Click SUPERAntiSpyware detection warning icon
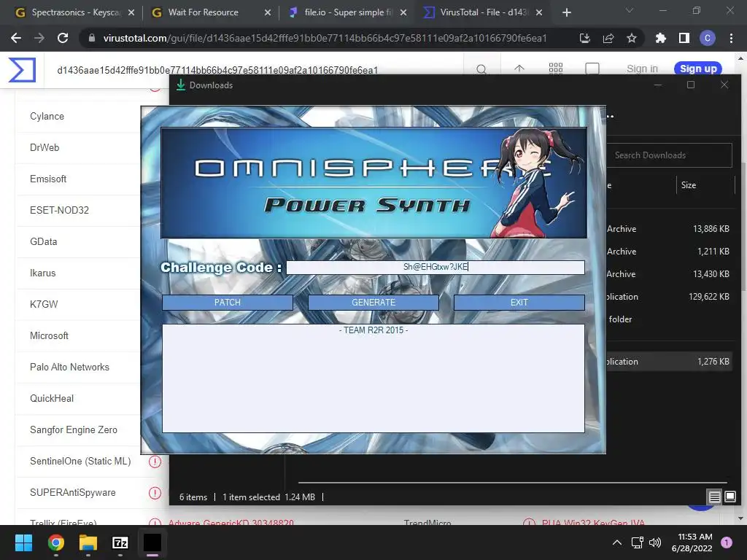Screen dimensions: 747x560 point(155,493)
